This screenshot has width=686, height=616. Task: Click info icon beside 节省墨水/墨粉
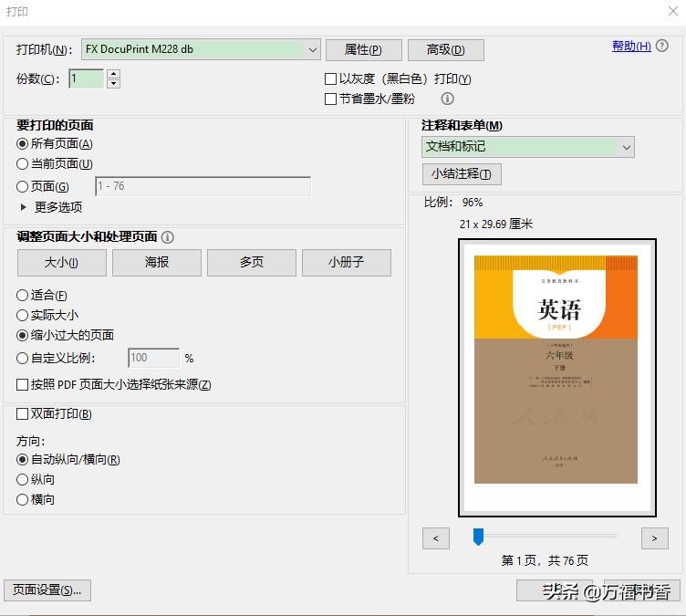point(447,99)
